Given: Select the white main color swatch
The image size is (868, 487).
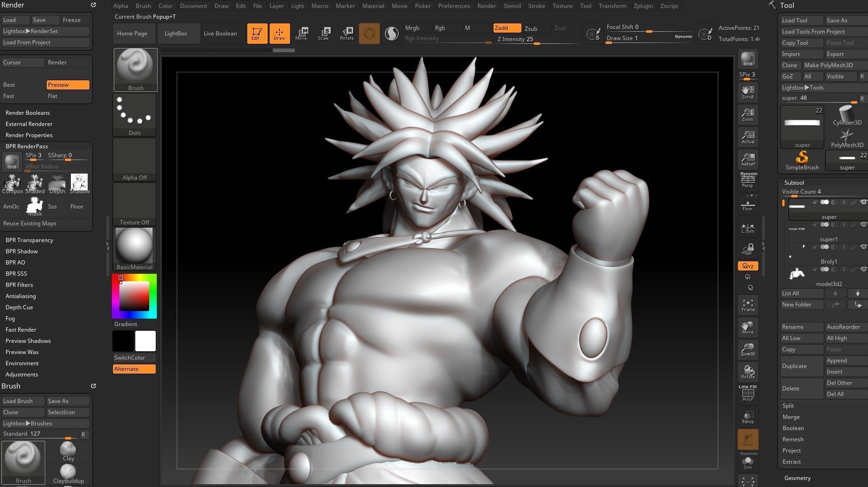Looking at the screenshot, I should coord(146,341).
